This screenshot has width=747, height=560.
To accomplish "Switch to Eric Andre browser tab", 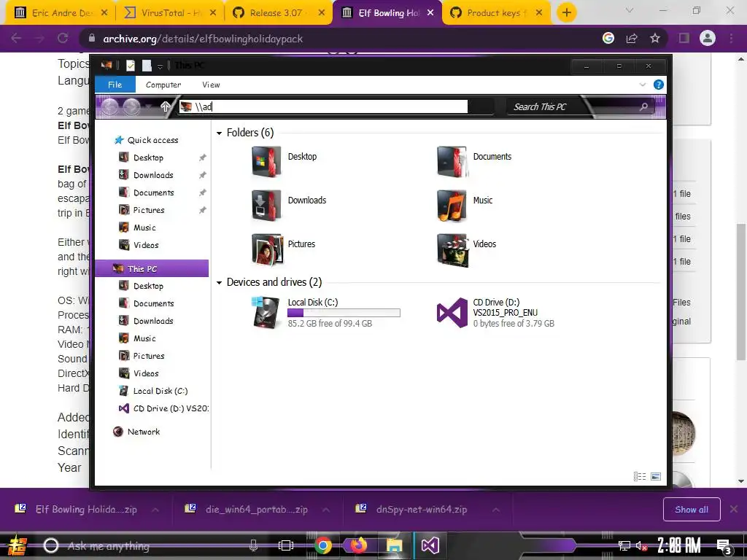I will [x=60, y=13].
